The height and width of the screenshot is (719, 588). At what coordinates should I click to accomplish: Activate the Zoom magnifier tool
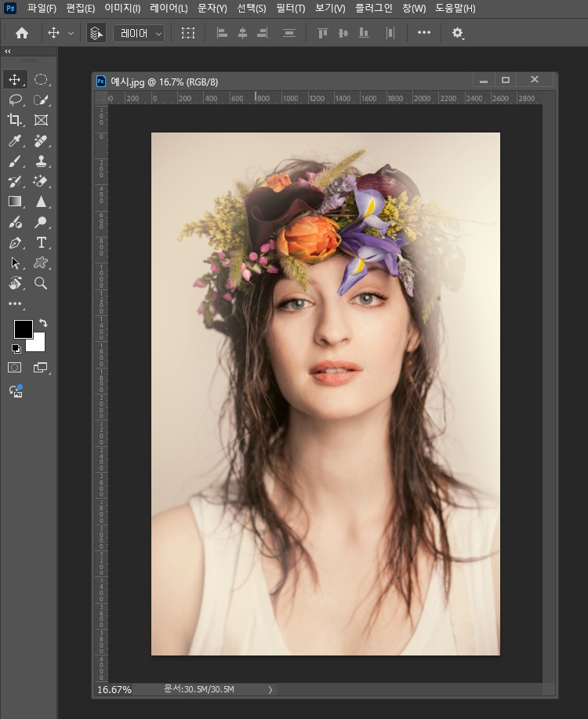41,283
